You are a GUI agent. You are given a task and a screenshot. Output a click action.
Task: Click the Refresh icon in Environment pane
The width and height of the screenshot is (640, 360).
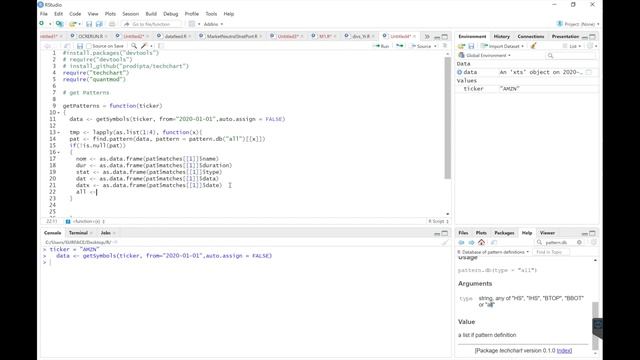tap(591, 46)
